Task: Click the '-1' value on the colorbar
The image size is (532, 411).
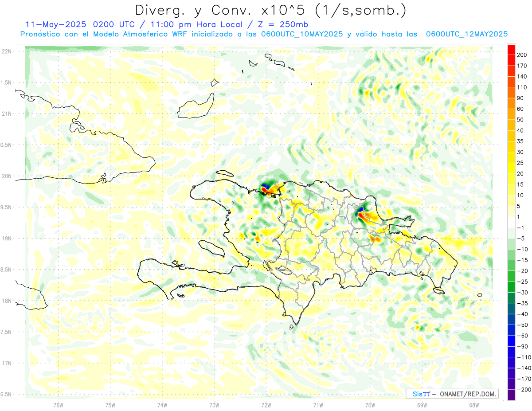Action: [x=520, y=228]
